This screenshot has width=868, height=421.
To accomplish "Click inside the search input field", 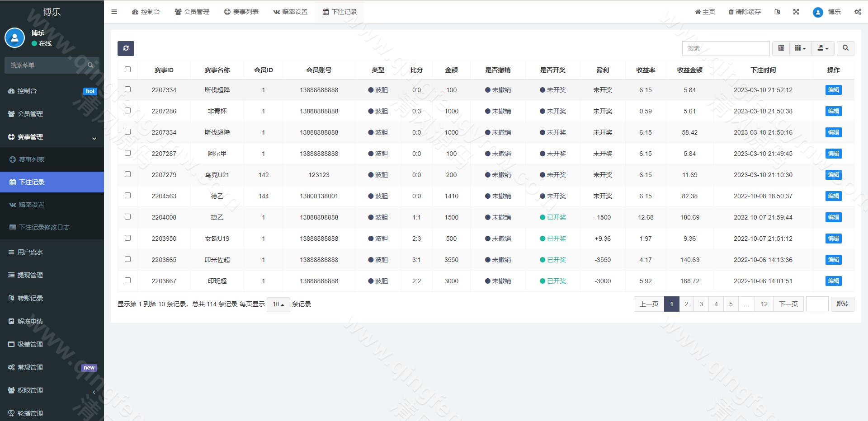I will pos(726,48).
